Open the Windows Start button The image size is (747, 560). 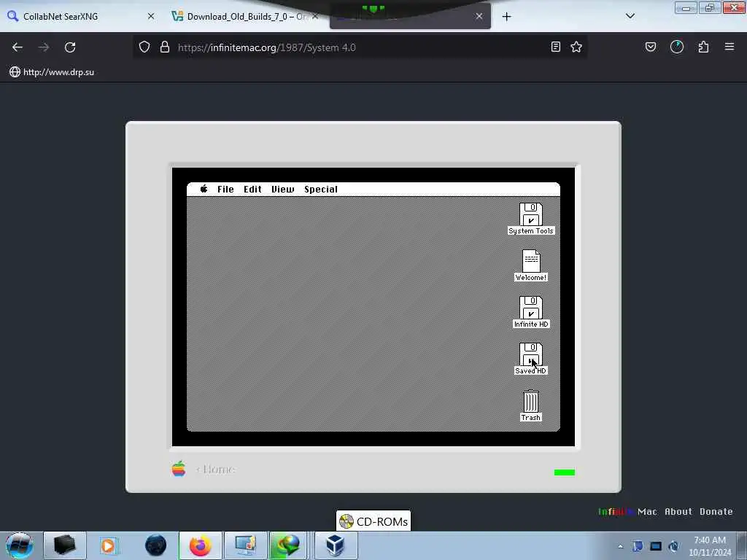click(x=20, y=545)
